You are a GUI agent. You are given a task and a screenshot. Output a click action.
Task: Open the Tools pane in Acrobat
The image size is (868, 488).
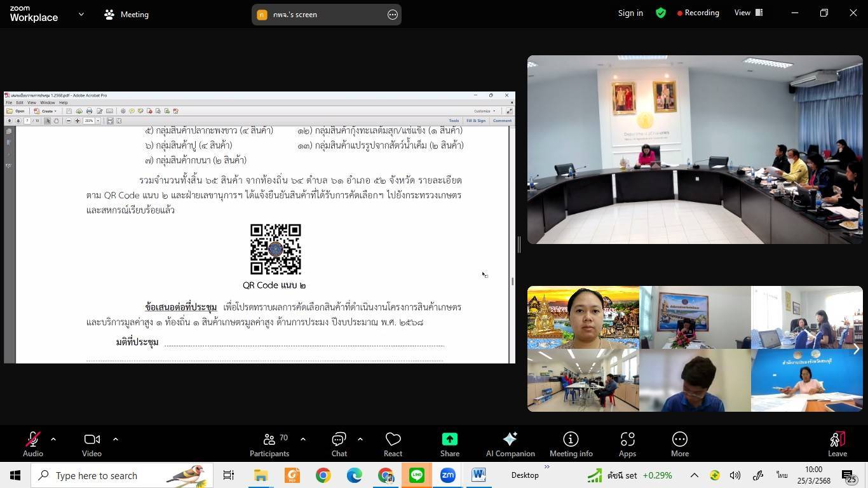[454, 121]
